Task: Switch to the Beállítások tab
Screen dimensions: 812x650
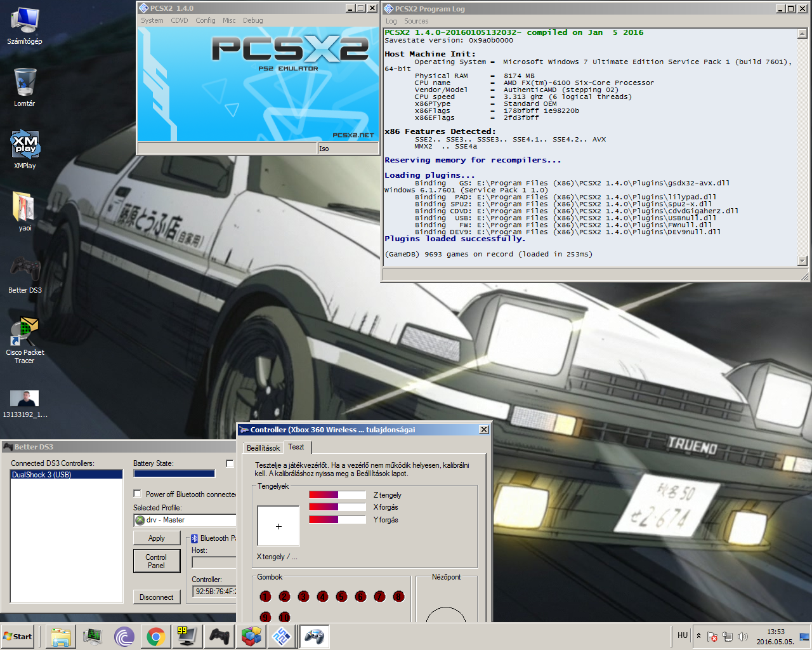Action: tap(263, 448)
